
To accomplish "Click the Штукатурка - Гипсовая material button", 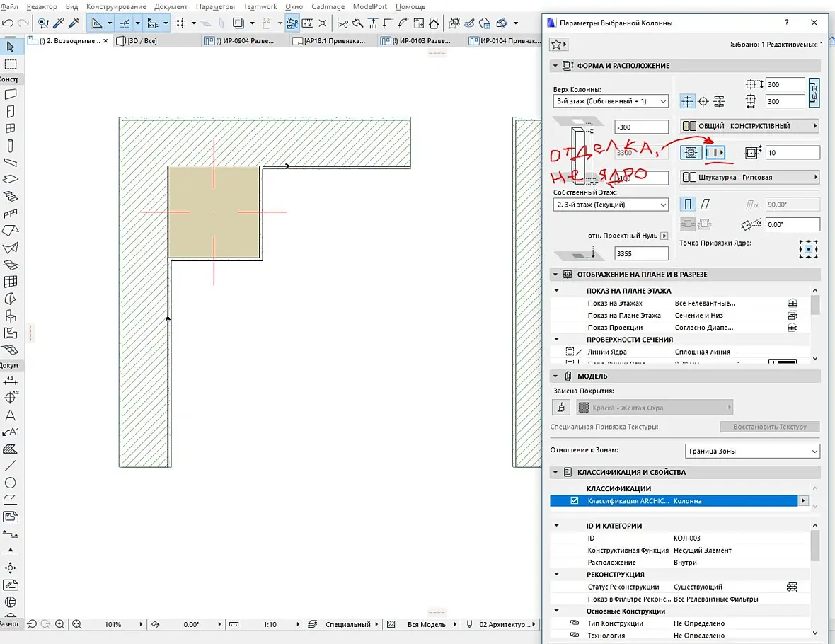I will click(x=749, y=177).
